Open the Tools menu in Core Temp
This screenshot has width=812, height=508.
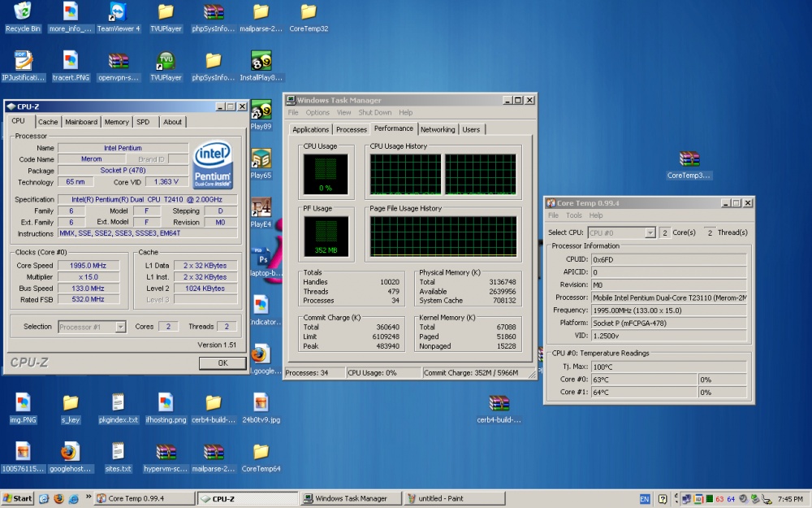(x=574, y=215)
